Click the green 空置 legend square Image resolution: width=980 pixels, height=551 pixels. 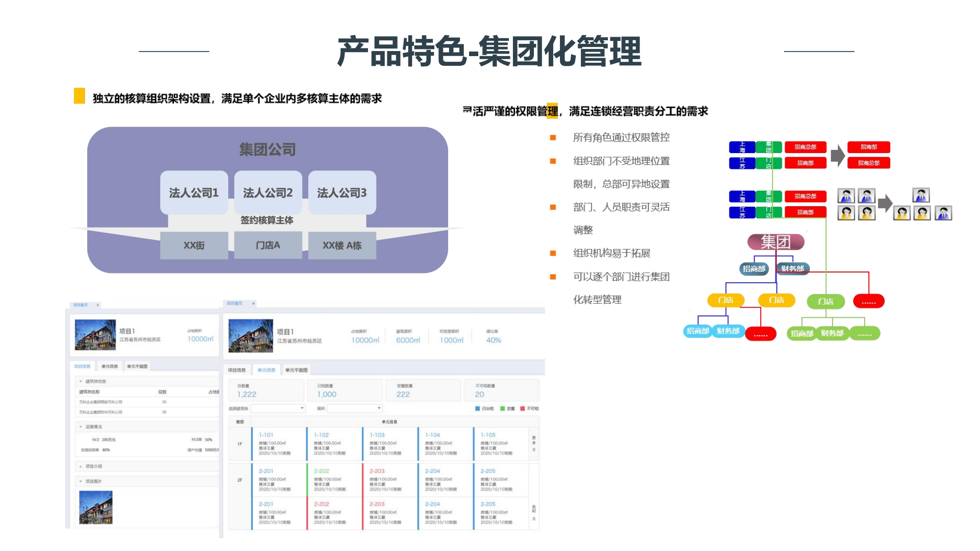[x=503, y=409]
